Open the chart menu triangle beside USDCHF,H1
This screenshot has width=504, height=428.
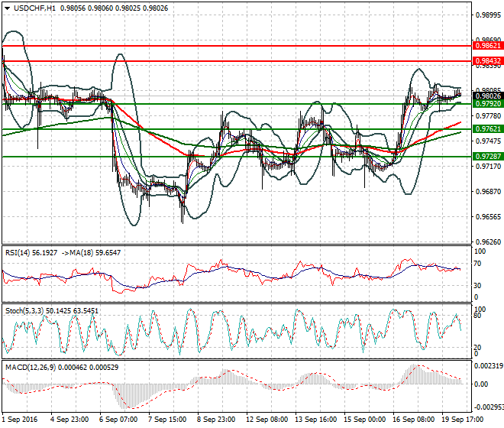pyautogui.click(x=7, y=8)
